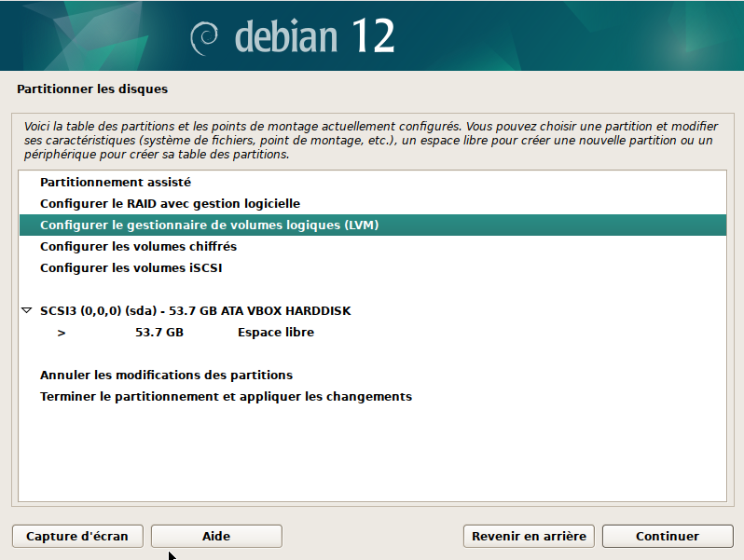Choose Annuler les modifications des partitions
Image resolution: width=744 pixels, height=560 pixels.
click(373, 376)
